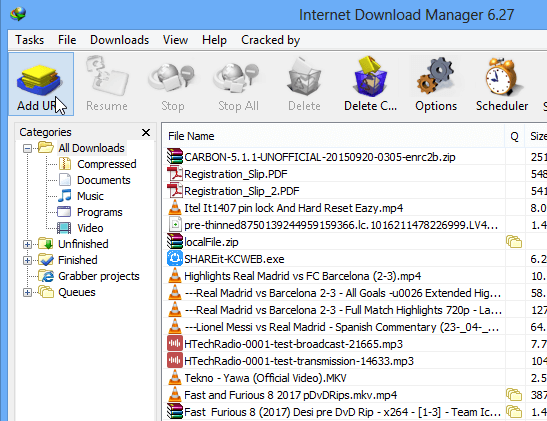
Task: Click the queue folder icon on the localFile.zip row
Action: click(514, 242)
